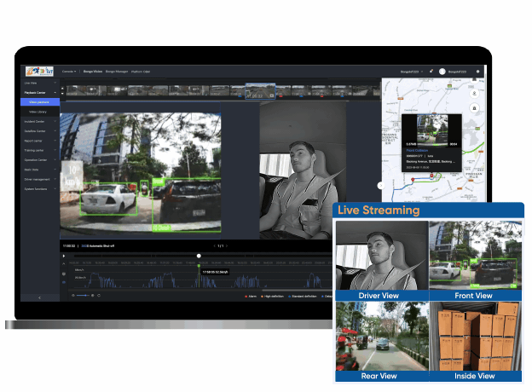Click the red map pin on the route
The width and height of the screenshot is (532, 392).
(x=431, y=177)
